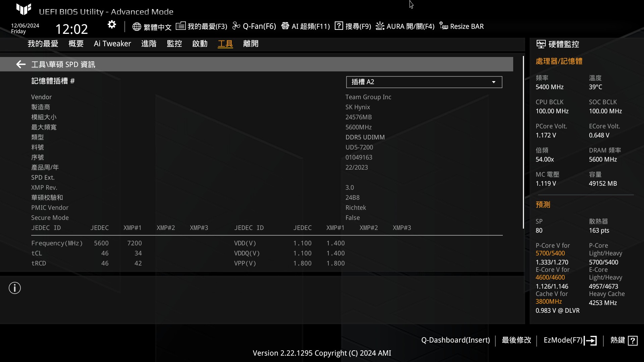
Task: Click Secure Mode value False
Action: [353, 218]
